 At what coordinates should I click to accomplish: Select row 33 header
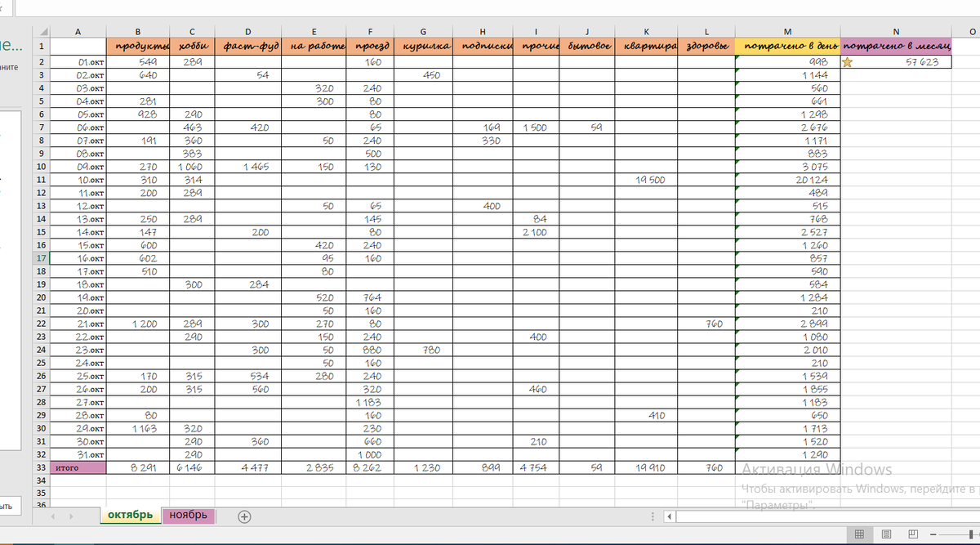pyautogui.click(x=41, y=467)
